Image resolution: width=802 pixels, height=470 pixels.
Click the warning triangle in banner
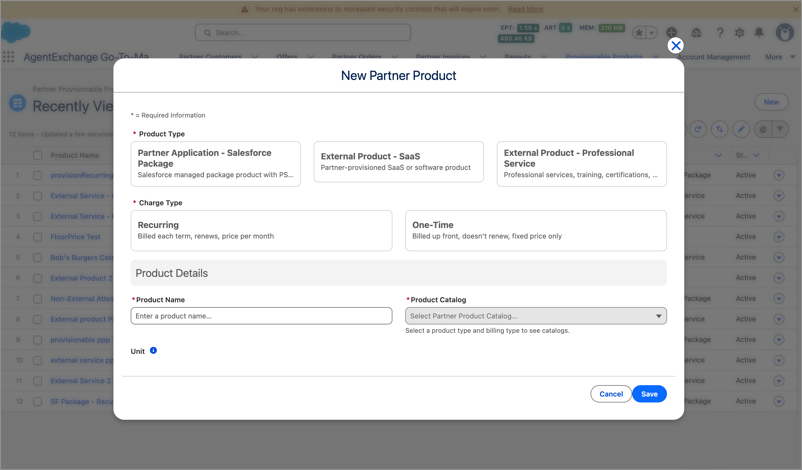tap(244, 9)
